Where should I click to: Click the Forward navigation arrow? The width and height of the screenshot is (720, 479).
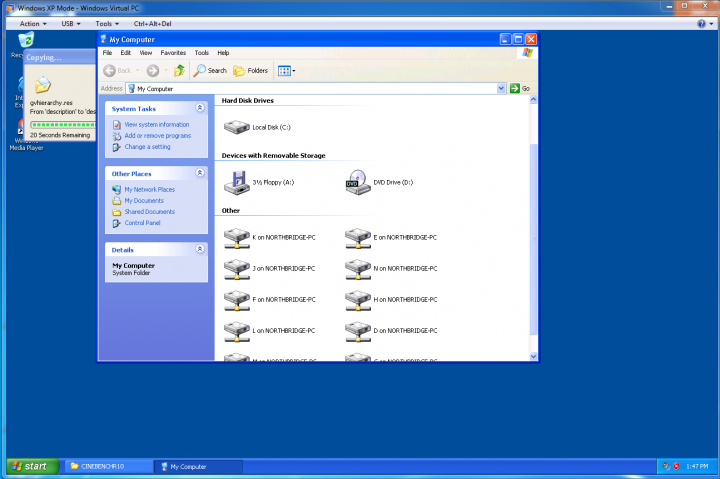(x=153, y=70)
